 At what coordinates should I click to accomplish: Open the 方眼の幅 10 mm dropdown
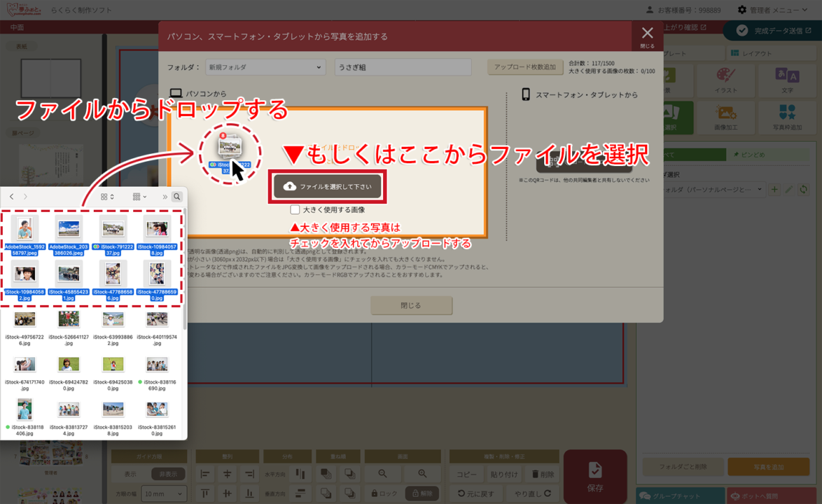pos(164,493)
